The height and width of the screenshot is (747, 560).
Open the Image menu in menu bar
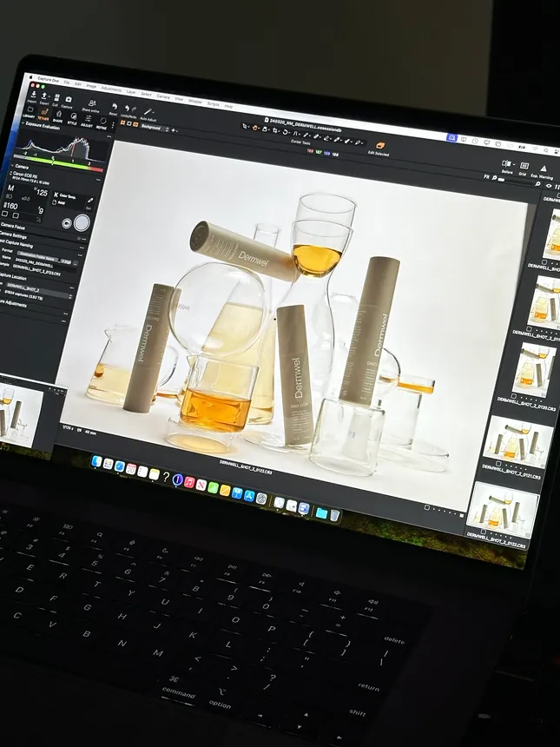coord(91,86)
